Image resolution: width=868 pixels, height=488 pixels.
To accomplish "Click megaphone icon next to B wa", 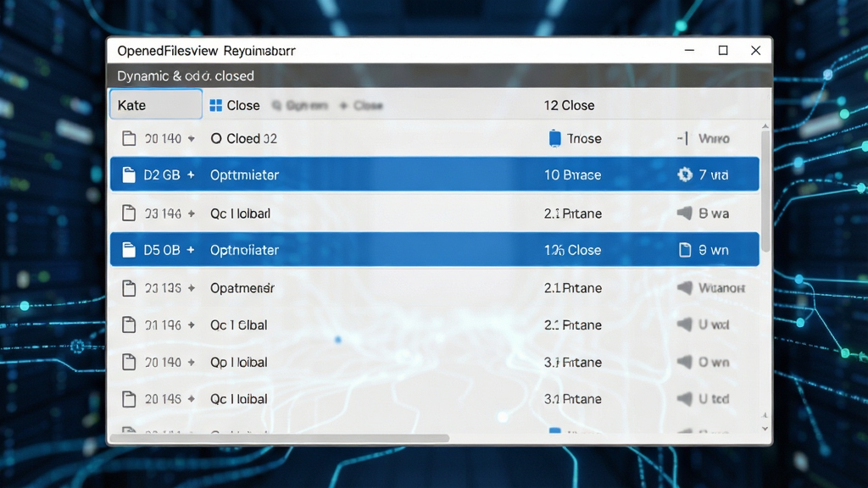I will pyautogui.click(x=685, y=213).
